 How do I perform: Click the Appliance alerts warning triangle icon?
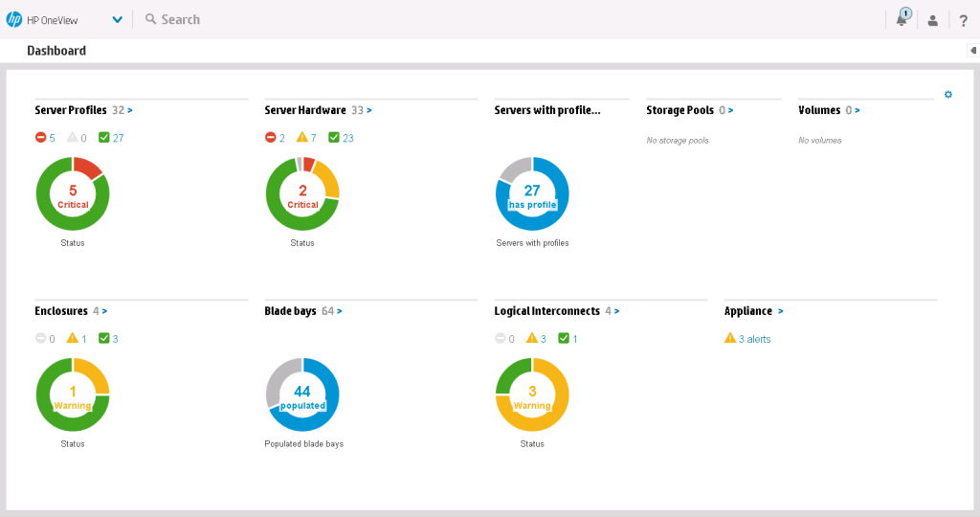[730, 338]
